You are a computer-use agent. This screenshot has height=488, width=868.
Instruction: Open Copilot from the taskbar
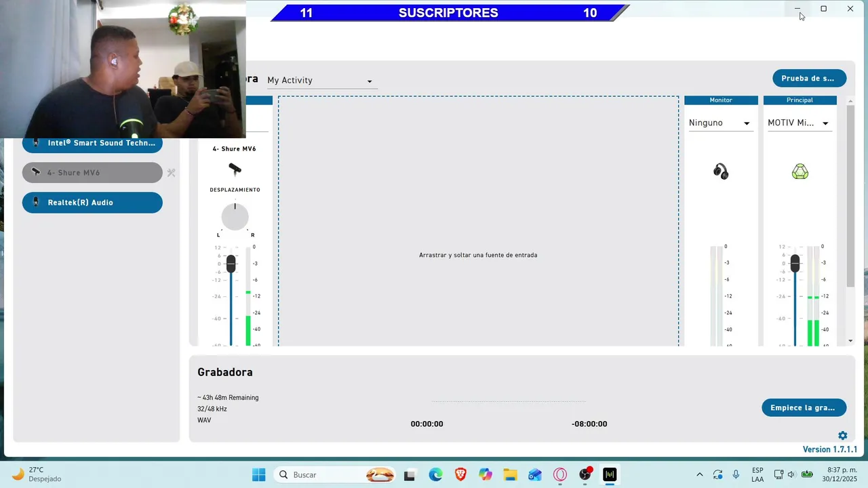485,474
